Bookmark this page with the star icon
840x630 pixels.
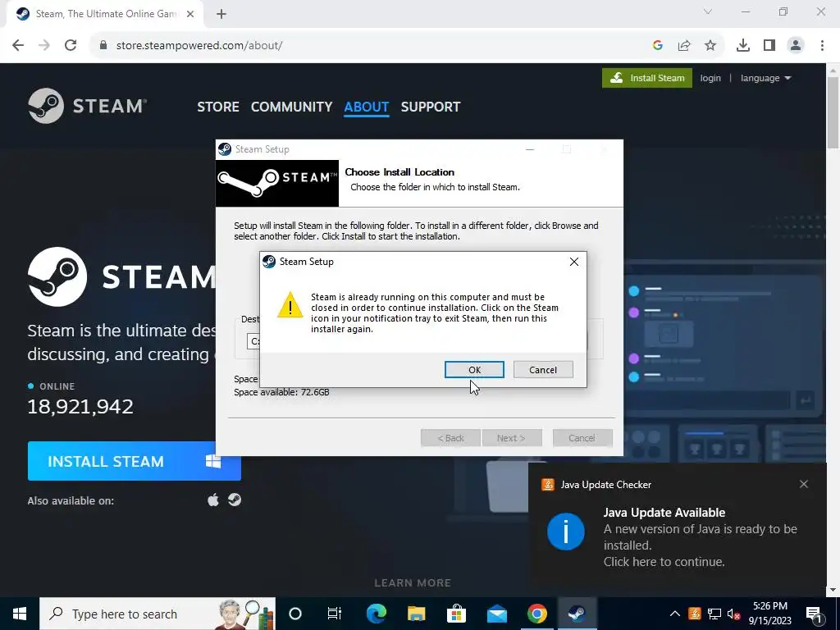[x=710, y=45]
